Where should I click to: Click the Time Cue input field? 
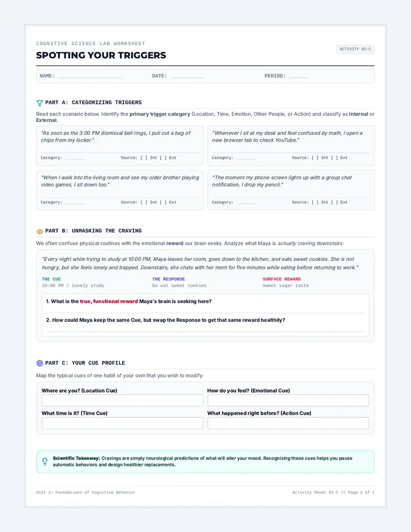123,423
